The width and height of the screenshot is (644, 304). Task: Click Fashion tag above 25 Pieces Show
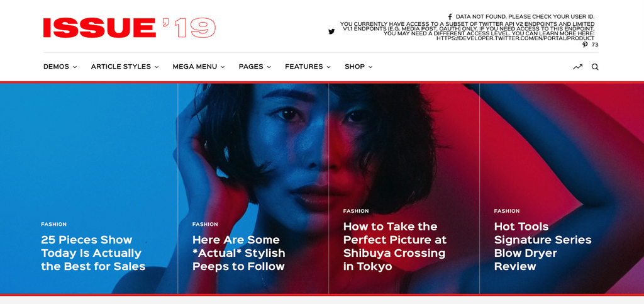pos(54,224)
